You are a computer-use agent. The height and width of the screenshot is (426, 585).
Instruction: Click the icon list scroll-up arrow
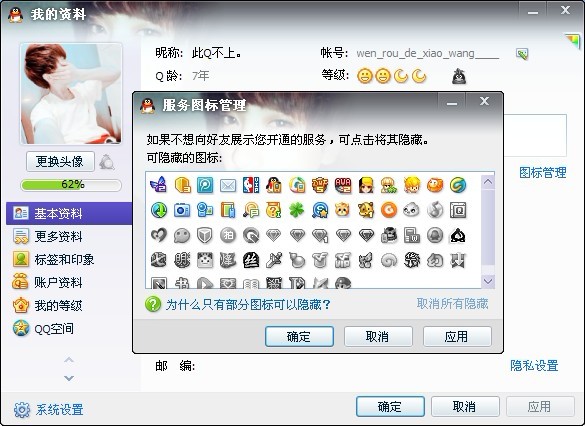tap(488, 182)
